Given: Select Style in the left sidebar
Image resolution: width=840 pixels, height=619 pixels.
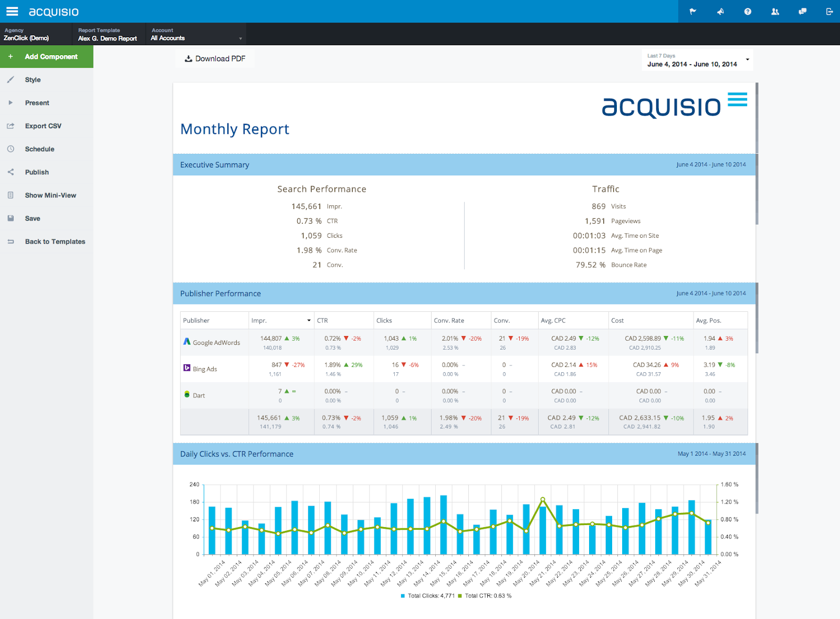Looking at the screenshot, I should click(33, 80).
